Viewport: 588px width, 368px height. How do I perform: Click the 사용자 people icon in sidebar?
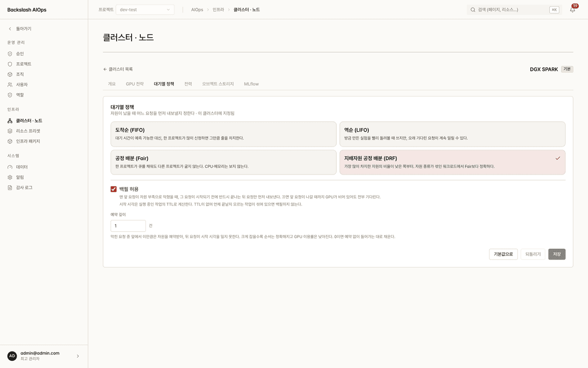[x=10, y=85]
